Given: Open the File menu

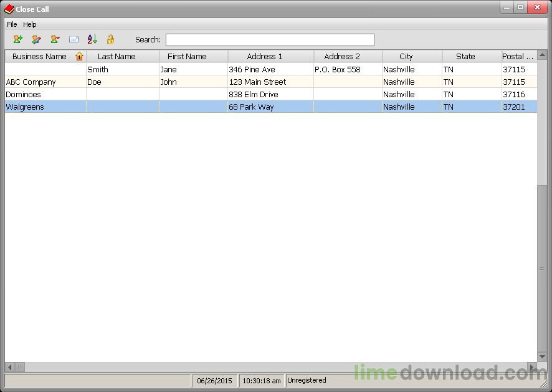Looking at the screenshot, I should coord(12,24).
